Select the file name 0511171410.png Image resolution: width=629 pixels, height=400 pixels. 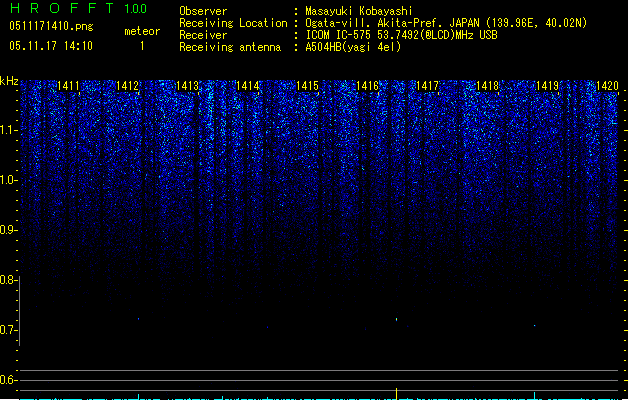point(51,27)
